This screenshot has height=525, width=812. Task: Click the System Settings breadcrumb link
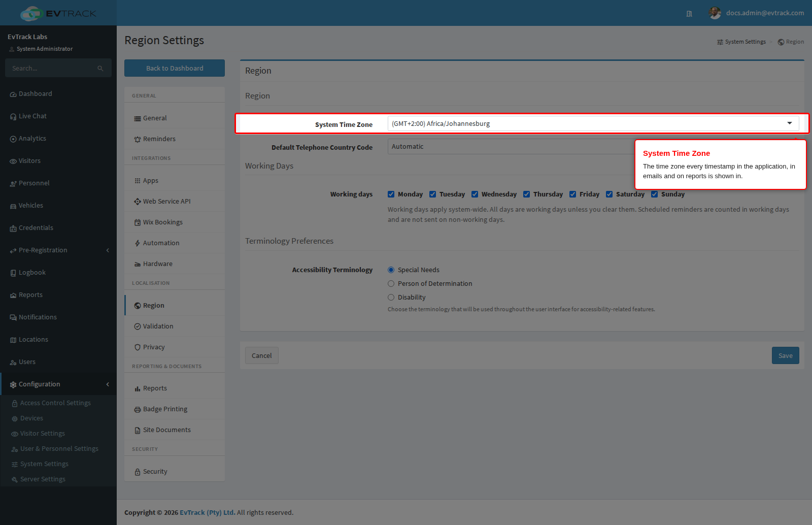coord(741,42)
